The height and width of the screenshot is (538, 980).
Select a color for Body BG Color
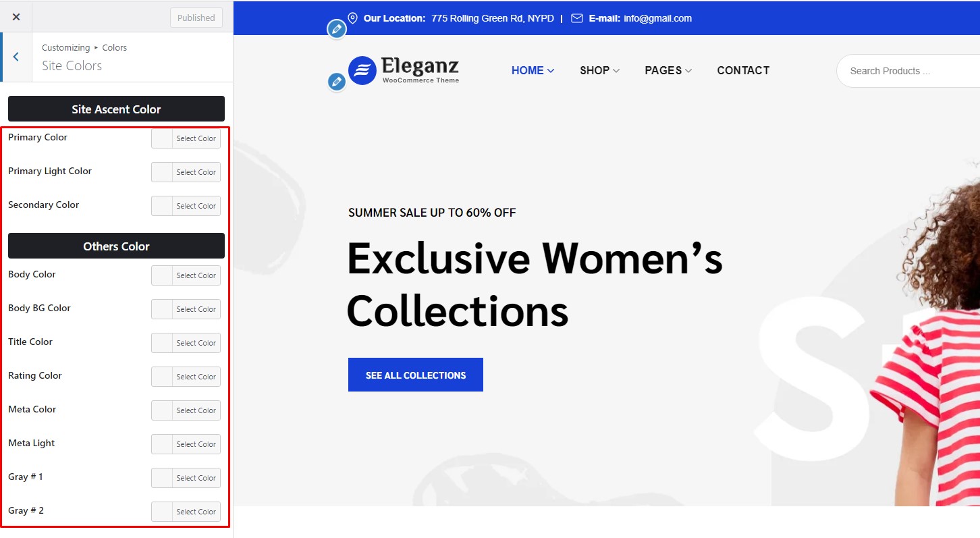tap(186, 309)
